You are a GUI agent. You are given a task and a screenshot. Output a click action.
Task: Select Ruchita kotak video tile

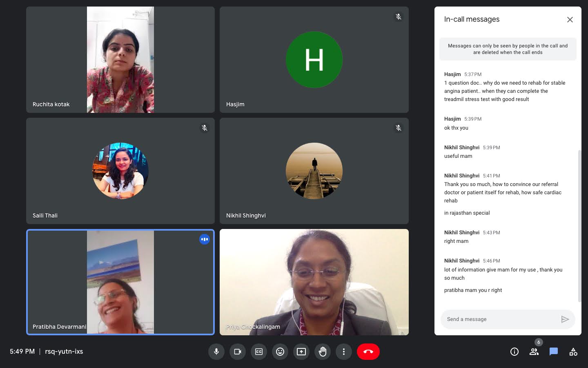point(120,60)
